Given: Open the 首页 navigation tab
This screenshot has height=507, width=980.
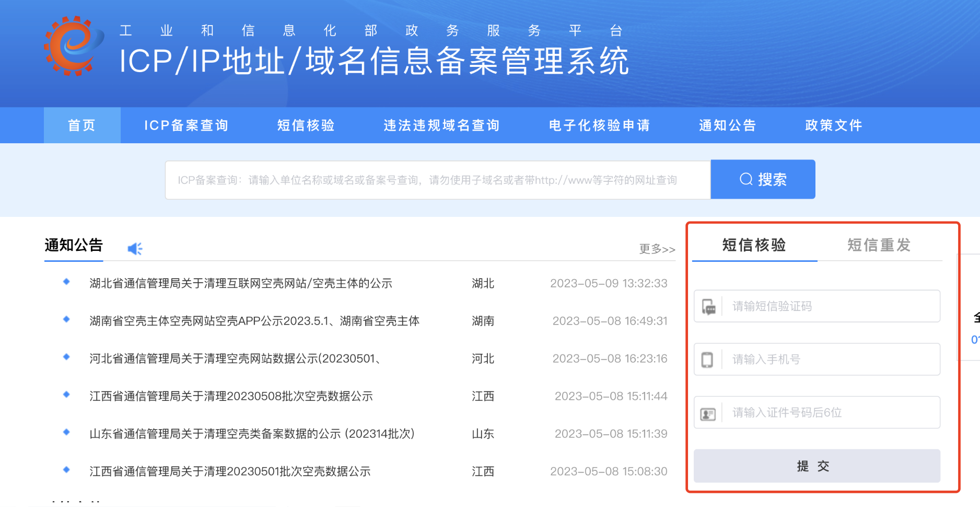Looking at the screenshot, I should click(x=82, y=125).
